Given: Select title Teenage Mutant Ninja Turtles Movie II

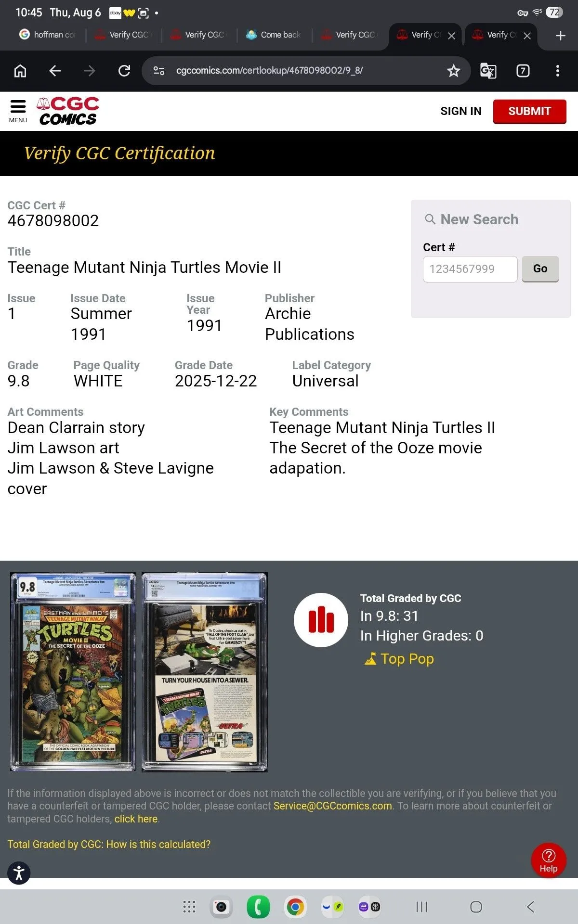Looking at the screenshot, I should coord(144,267).
